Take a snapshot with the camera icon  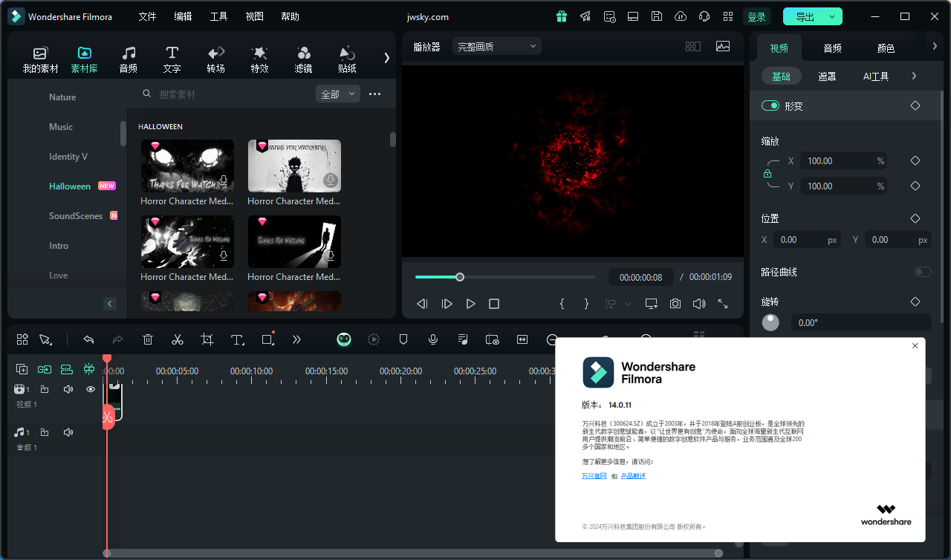point(675,304)
